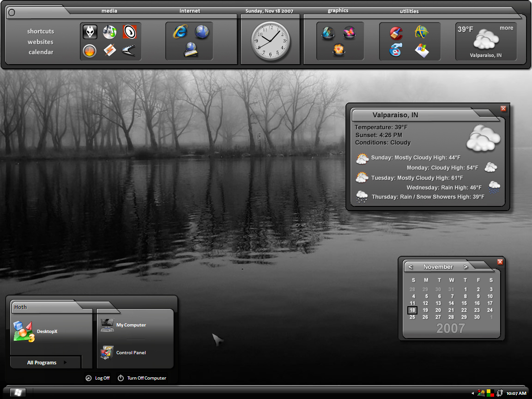Open the butterfly icon in graphics group
The width and height of the screenshot is (532, 399).
pos(349,32)
